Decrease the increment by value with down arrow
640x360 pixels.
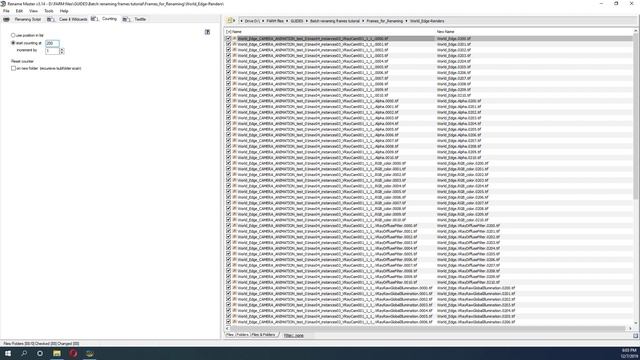62,53
